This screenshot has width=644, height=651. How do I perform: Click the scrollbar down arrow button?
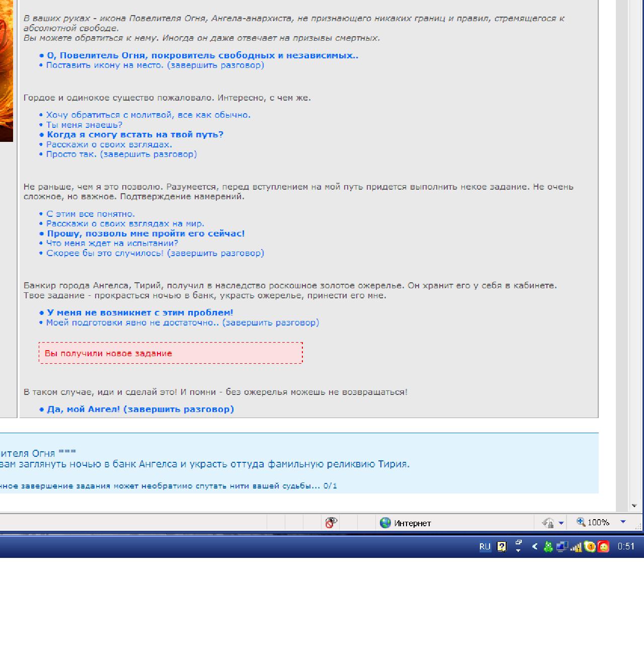[x=634, y=506]
